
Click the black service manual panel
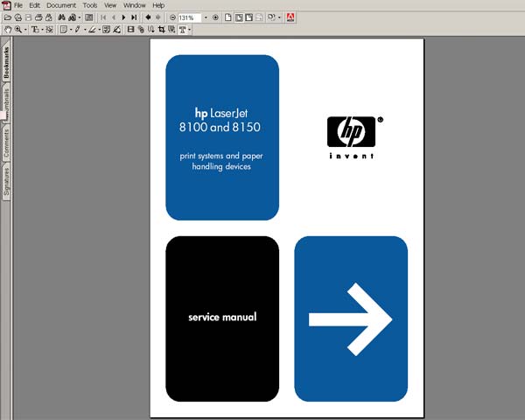click(x=222, y=318)
